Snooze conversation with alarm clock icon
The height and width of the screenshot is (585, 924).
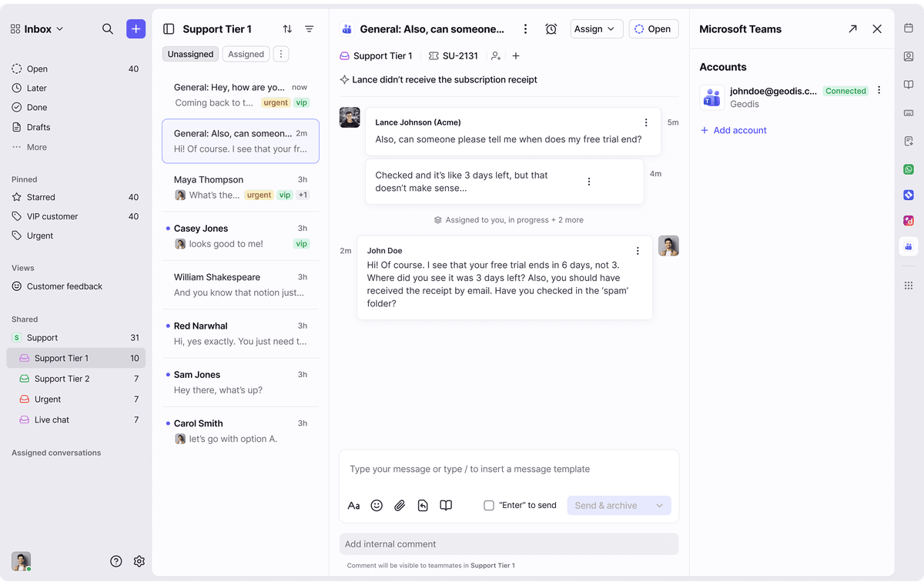coord(551,29)
